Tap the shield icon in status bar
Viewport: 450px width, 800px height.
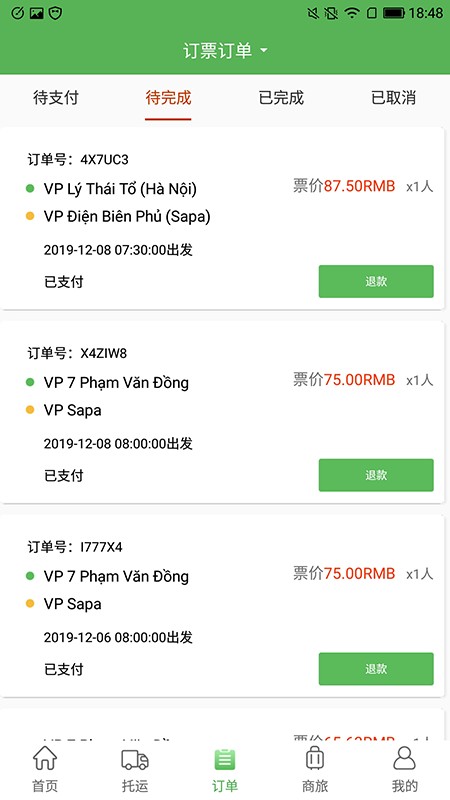[55, 13]
